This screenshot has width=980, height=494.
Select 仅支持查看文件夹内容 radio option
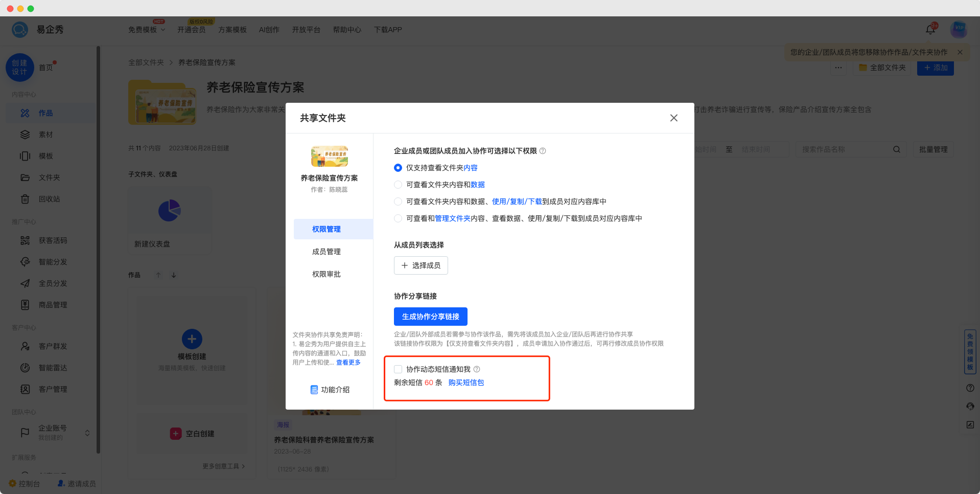398,168
